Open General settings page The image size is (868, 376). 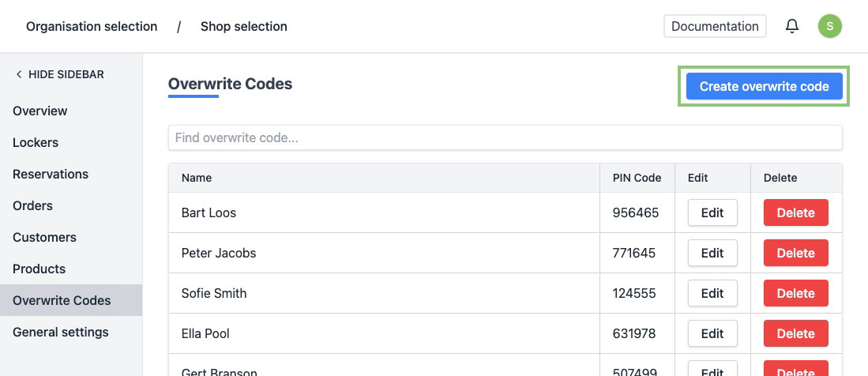click(x=61, y=332)
